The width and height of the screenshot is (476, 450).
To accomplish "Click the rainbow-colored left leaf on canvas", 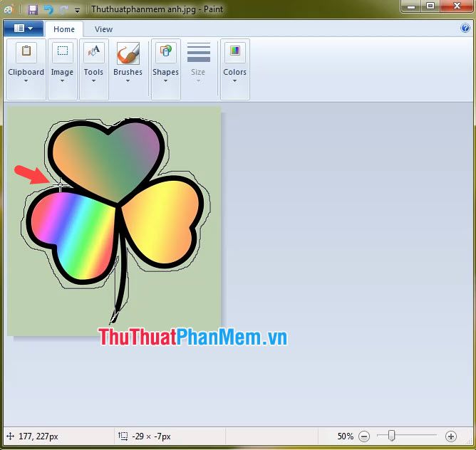I will [74, 235].
